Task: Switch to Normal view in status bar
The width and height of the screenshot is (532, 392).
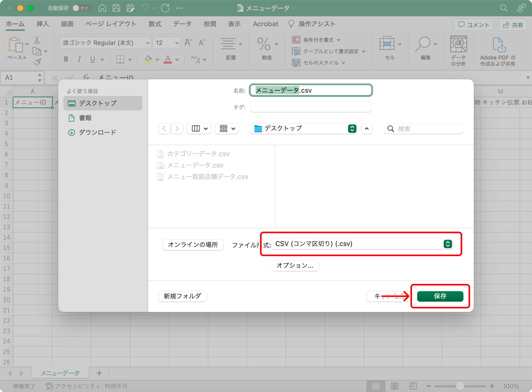Action: pyautogui.click(x=376, y=386)
